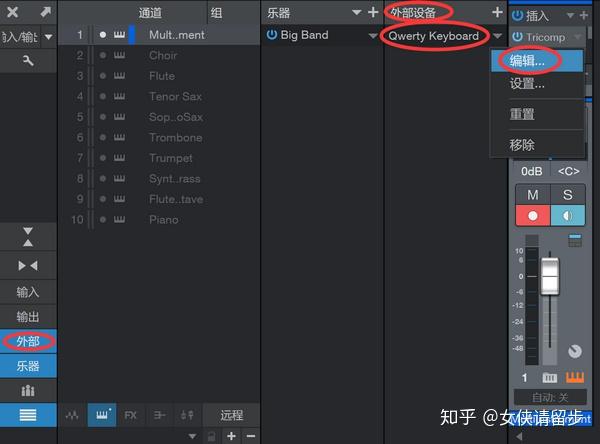This screenshot has height=444, width=600.
Task: Show bus channels filter icon
Action: pos(159,415)
